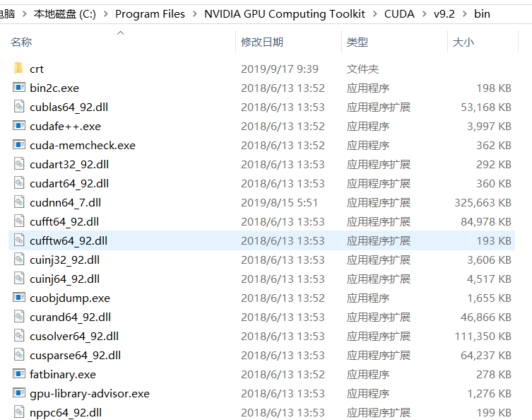The image size is (532, 420).
Task: Click the cusolver64_92.dll file icon
Action: (x=19, y=336)
